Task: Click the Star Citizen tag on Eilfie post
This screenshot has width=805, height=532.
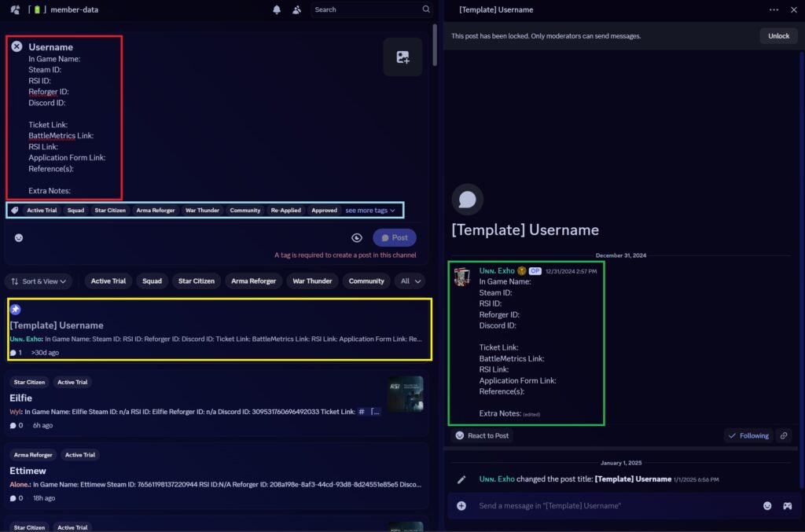Action: pos(29,382)
